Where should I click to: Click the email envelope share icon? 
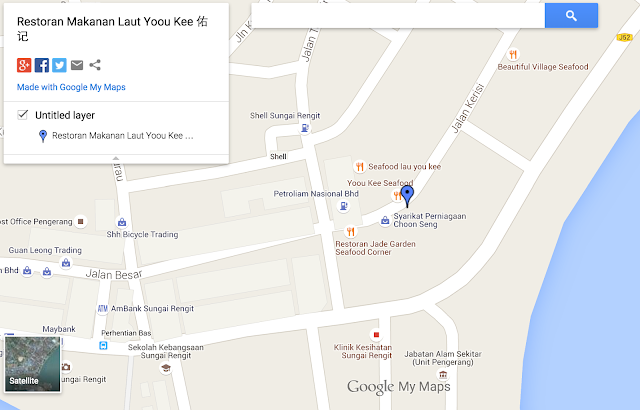[x=77, y=65]
